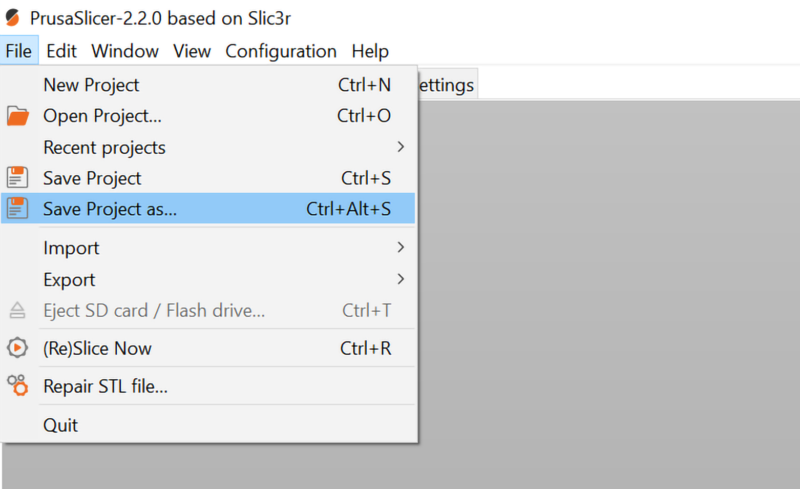
Task: Click the Save Project floppy disk icon
Action: [18, 178]
